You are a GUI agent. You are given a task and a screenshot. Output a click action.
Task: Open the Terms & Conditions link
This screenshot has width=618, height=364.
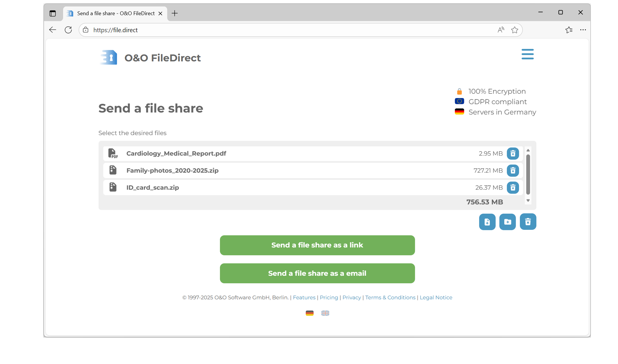pos(390,297)
